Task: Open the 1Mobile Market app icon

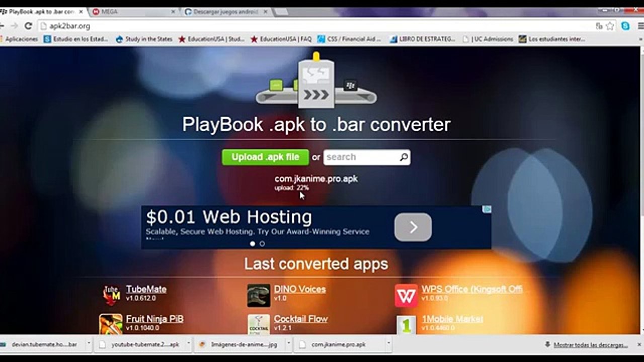Action: [406, 325]
